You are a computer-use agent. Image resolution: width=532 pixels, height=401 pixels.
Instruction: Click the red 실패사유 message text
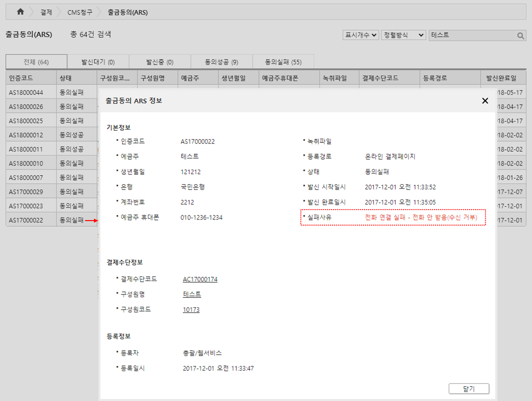[421, 217]
